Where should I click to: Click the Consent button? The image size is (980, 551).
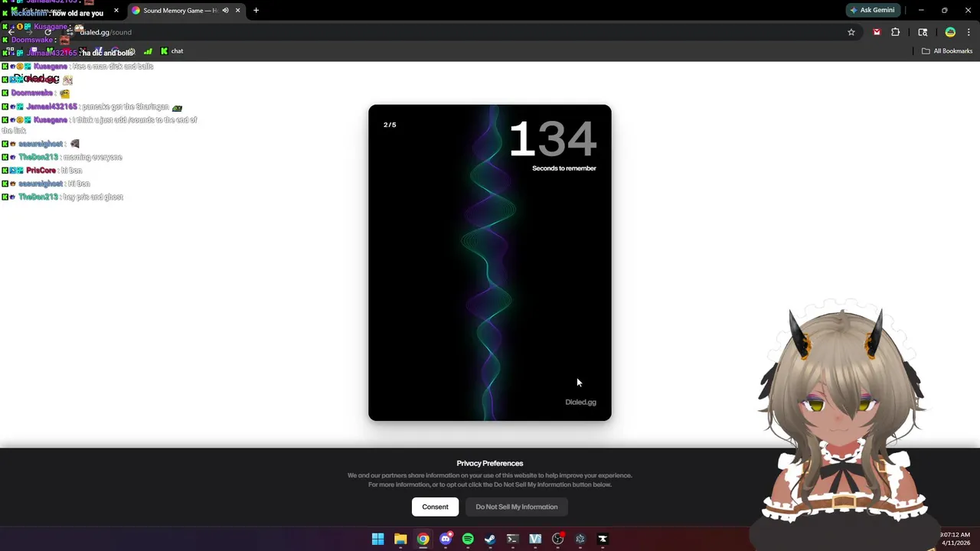pos(435,507)
